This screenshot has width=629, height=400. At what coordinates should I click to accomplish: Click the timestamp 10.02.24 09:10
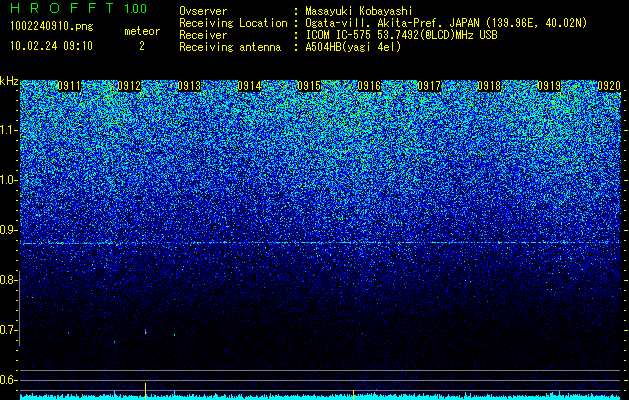tap(51, 46)
